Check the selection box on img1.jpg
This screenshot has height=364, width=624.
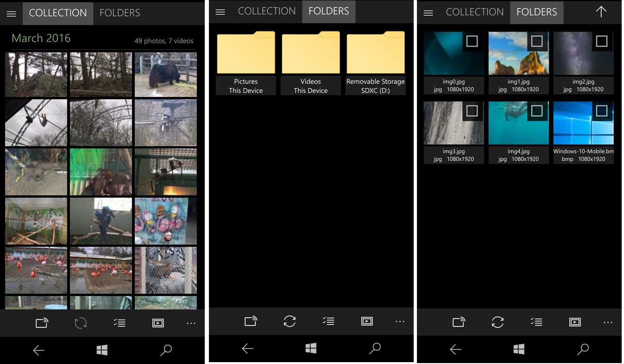(537, 42)
